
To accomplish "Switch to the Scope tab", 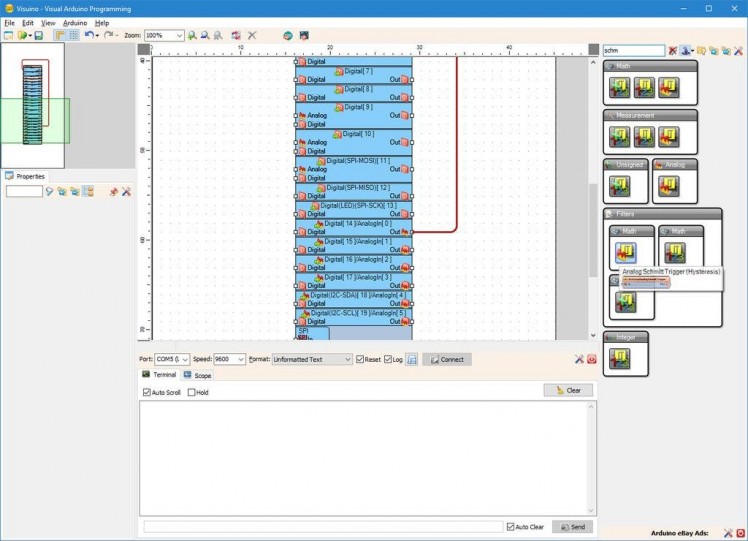I will pos(202,375).
